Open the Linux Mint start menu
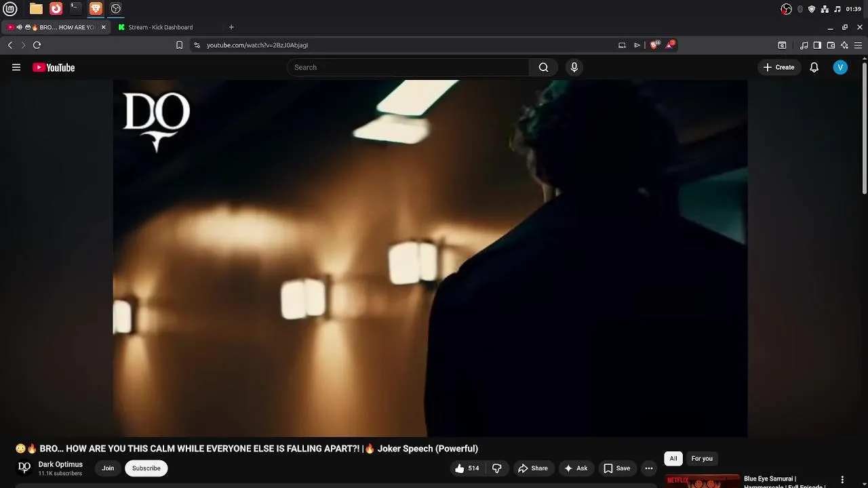Screen dimensions: 868x488 (x=10, y=9)
